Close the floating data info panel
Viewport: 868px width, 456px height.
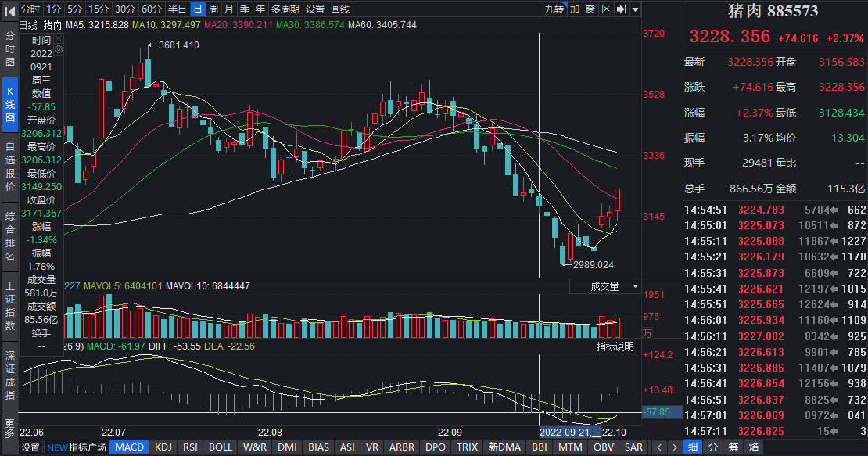coord(58,38)
